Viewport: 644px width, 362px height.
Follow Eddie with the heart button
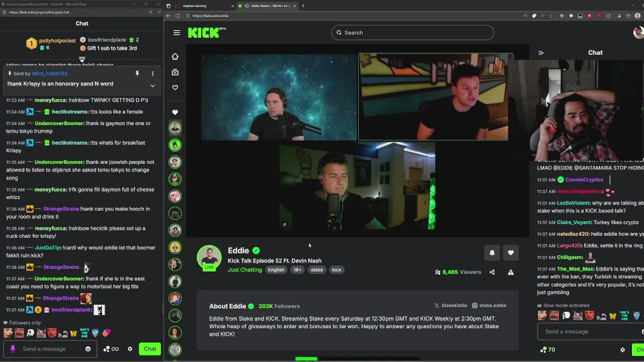click(x=511, y=253)
